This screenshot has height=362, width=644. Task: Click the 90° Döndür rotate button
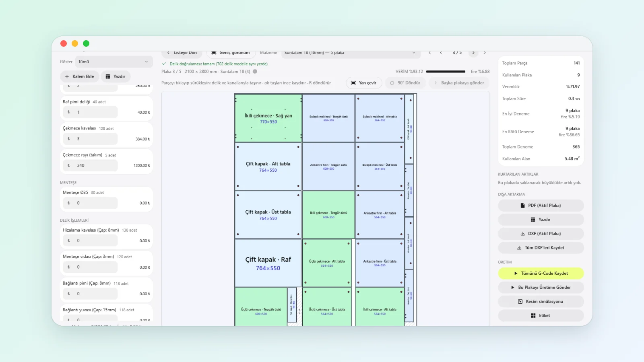[405, 83]
